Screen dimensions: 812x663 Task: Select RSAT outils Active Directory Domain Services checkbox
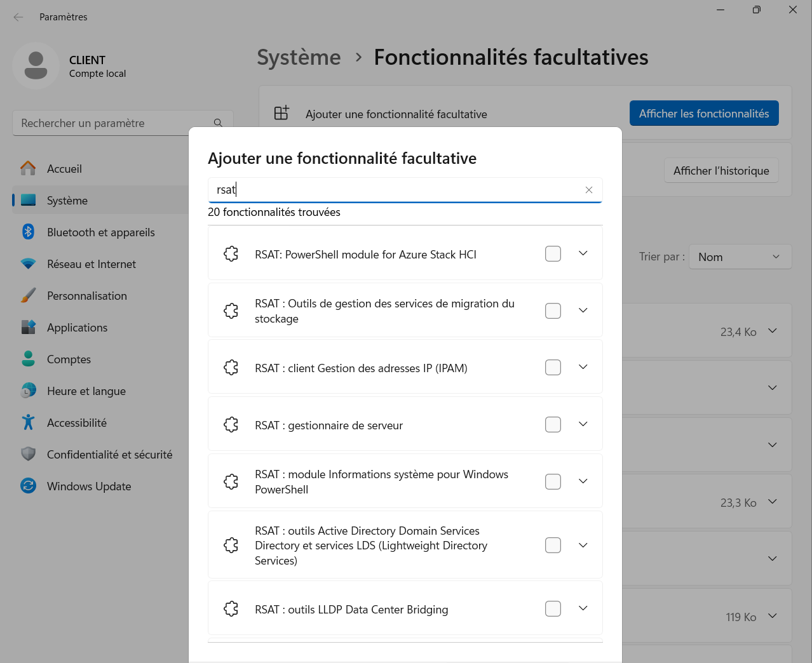(x=553, y=546)
